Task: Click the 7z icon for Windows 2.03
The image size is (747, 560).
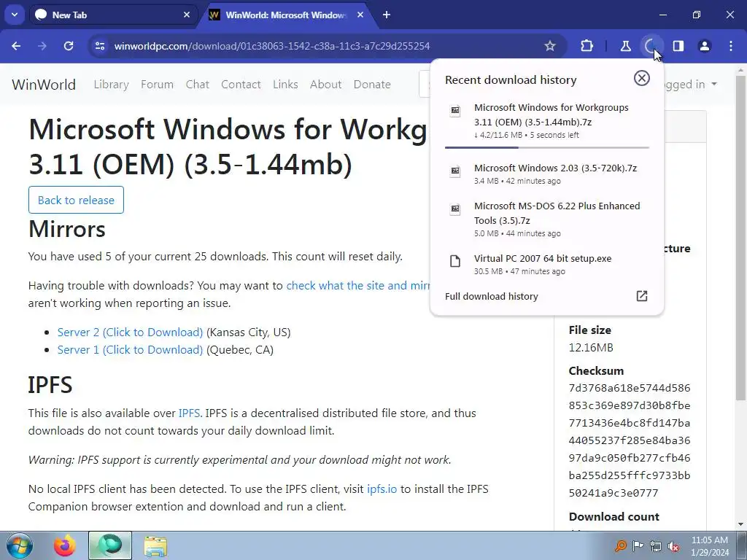Action: click(x=455, y=171)
